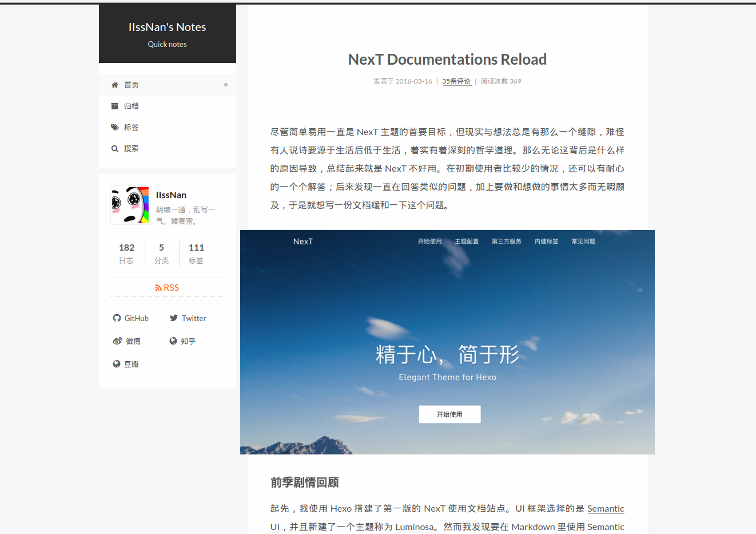This screenshot has height=534, width=756.
Task: Click the Quick notes subtitle
Action: [167, 44]
